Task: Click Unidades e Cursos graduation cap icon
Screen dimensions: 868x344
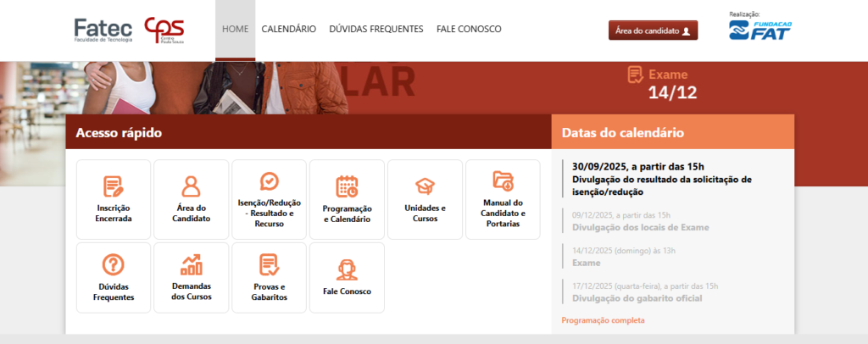Action: click(425, 186)
